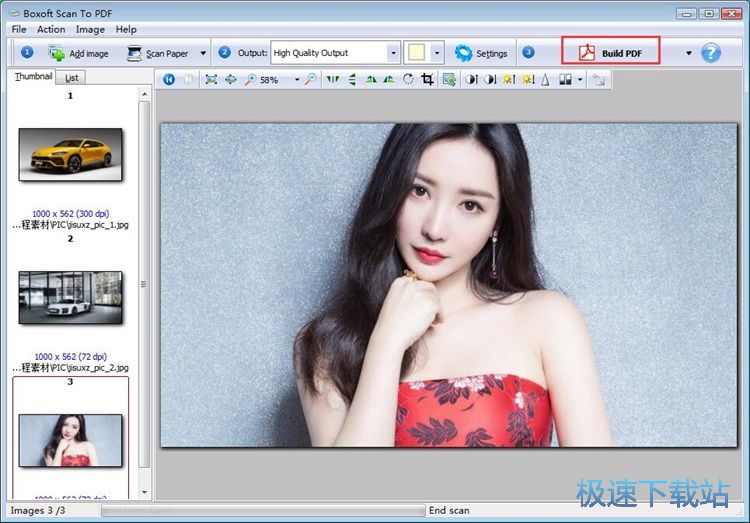Screen dimensions: 750x523
Task: Click the black-white color mode icon
Action: click(565, 79)
